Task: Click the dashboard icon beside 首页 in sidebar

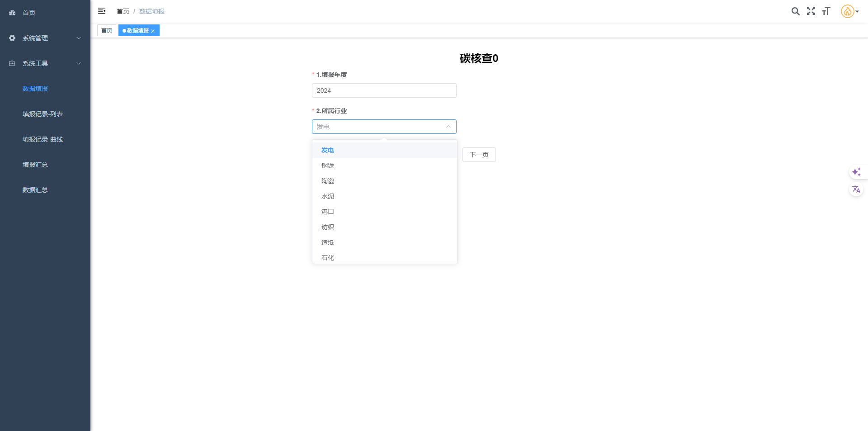Action: 12,13
